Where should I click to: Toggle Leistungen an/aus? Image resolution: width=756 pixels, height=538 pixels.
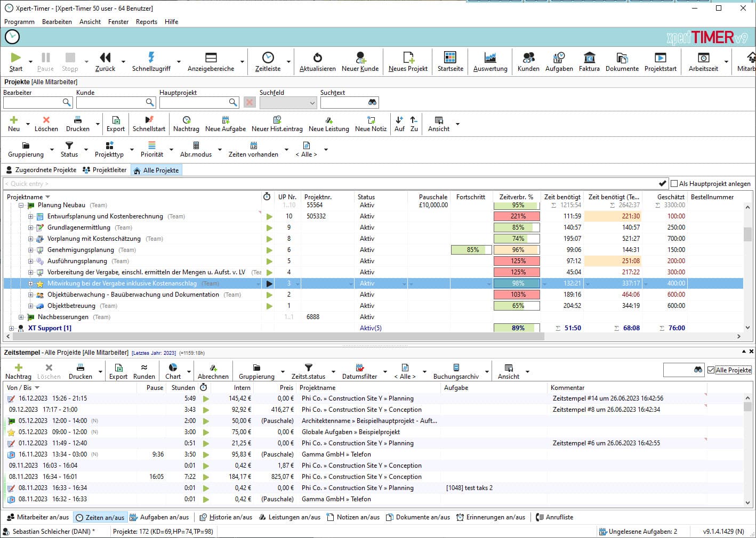coord(289,517)
